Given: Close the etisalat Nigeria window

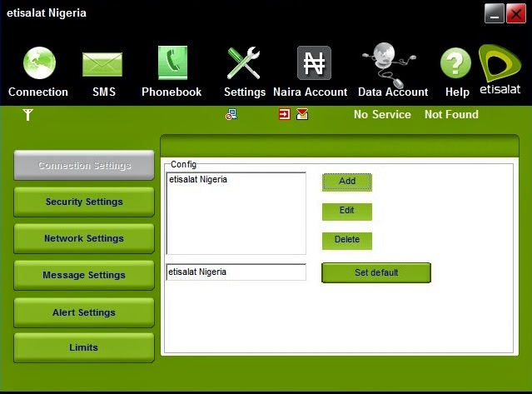Looking at the screenshot, I should 516,13.
